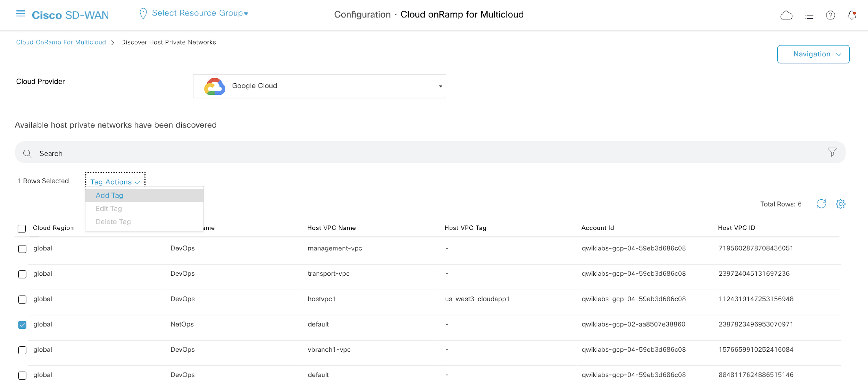Check the vbranch1-vpc row checkbox

tap(22, 350)
